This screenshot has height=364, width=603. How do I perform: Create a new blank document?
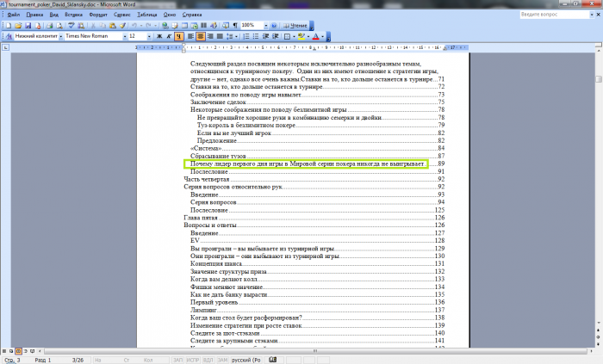click(x=9, y=26)
